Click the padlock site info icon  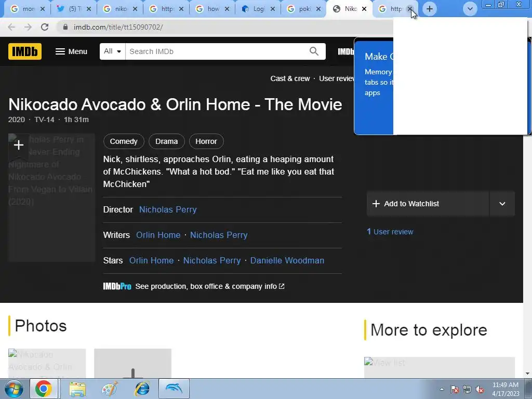65,27
